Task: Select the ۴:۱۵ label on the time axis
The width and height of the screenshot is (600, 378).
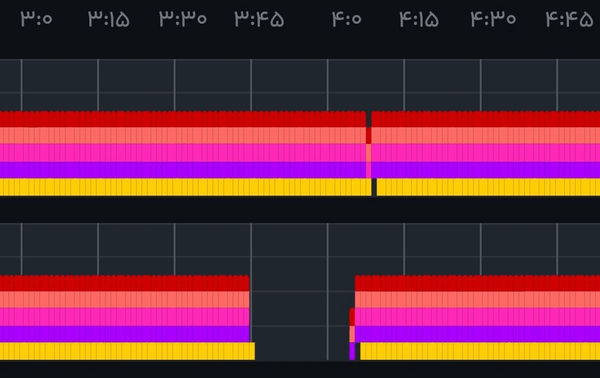Action: click(x=419, y=18)
